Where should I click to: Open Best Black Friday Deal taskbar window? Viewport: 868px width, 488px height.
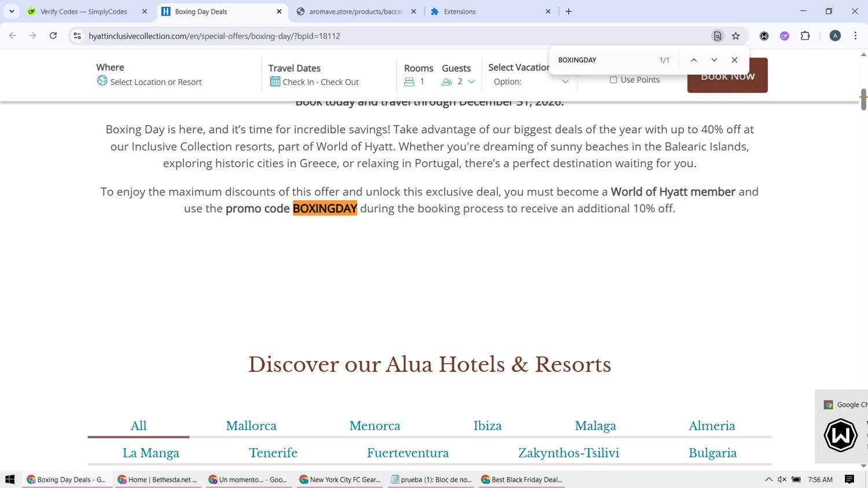(521, 479)
